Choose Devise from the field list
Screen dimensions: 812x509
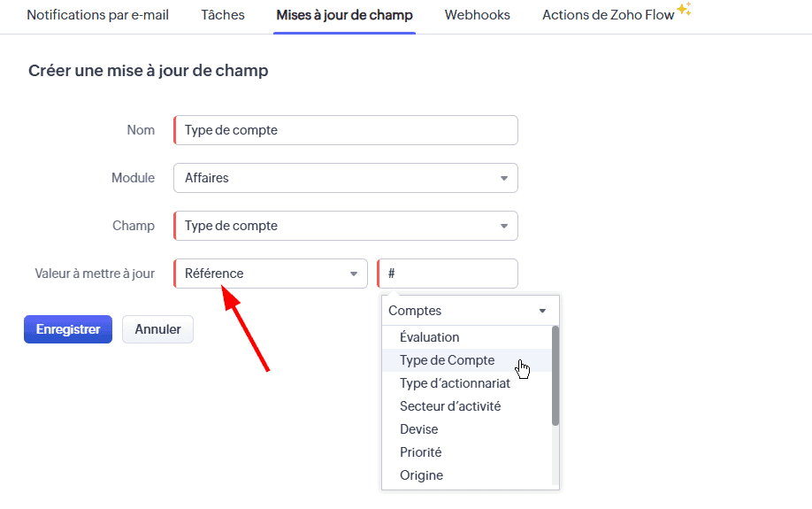click(x=419, y=429)
